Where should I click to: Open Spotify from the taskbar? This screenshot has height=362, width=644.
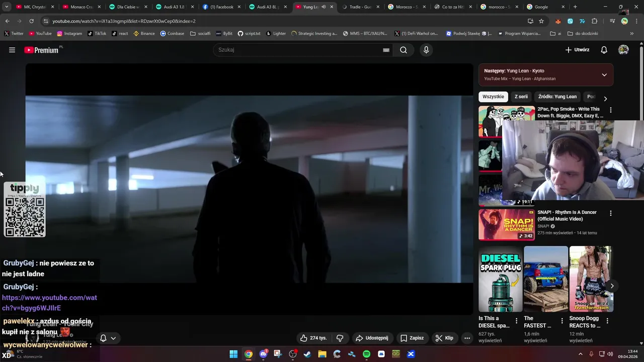coord(366,354)
